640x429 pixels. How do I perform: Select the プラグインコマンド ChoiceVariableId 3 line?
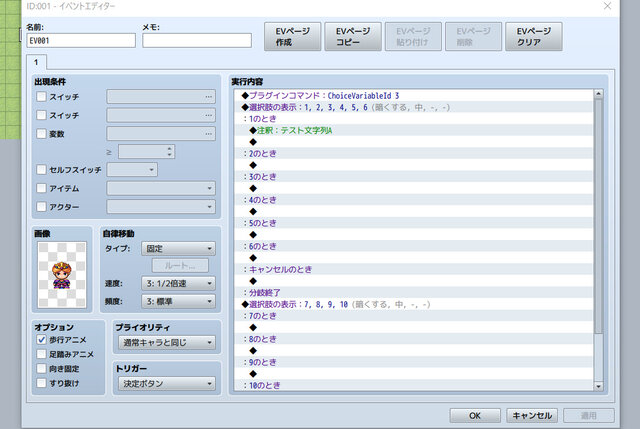(414, 96)
